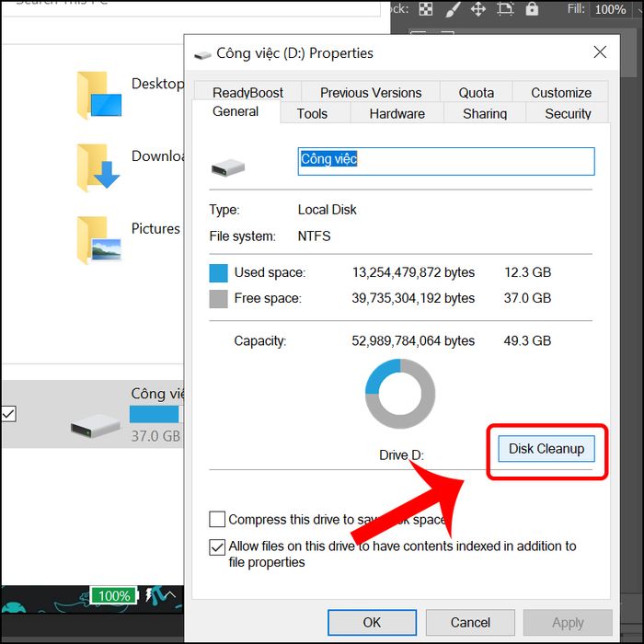Uncheck Allow files to be indexed checkbox
Image resolution: width=644 pixels, height=644 pixels.
click(217, 547)
